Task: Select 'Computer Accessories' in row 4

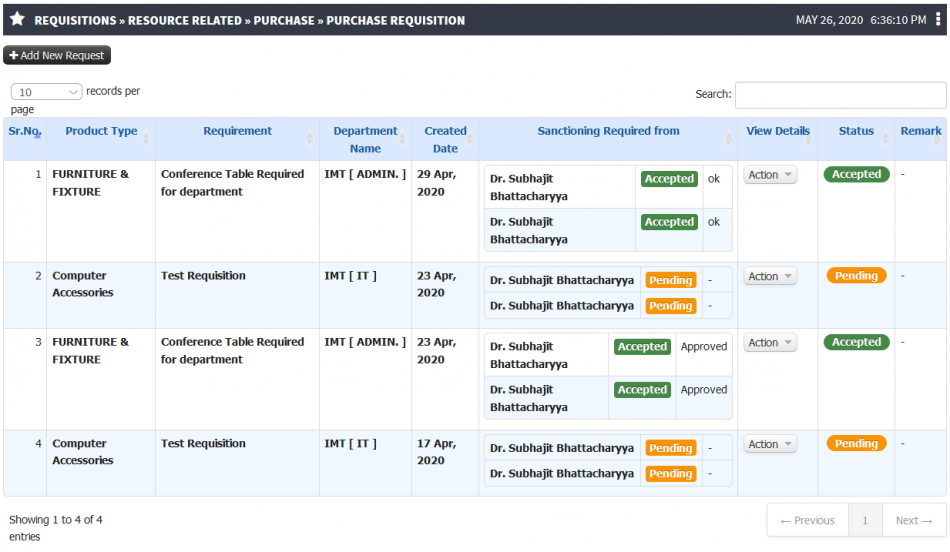Action: pyautogui.click(x=82, y=452)
